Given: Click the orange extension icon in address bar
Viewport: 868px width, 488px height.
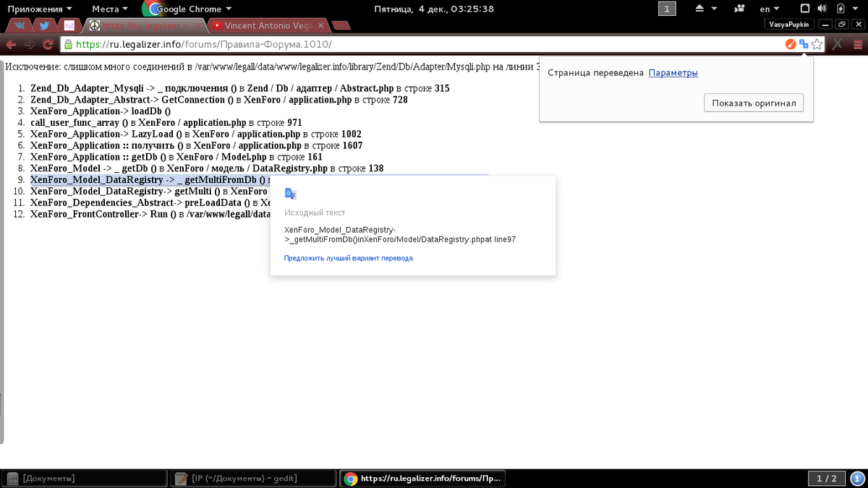Looking at the screenshot, I should tap(791, 44).
